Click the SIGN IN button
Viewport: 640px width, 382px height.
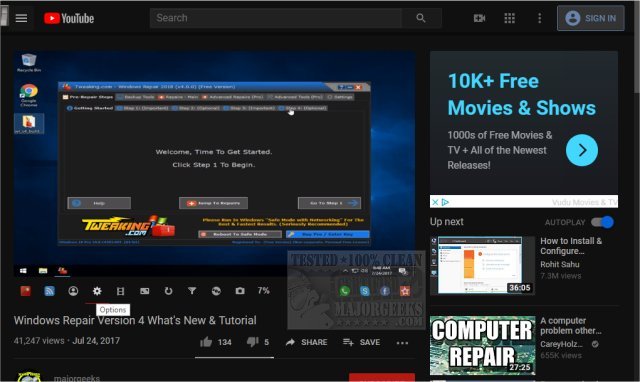591,18
